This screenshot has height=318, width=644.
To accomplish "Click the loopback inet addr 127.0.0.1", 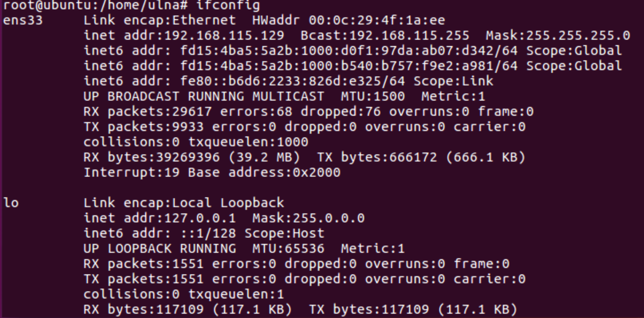I will coord(159,218).
